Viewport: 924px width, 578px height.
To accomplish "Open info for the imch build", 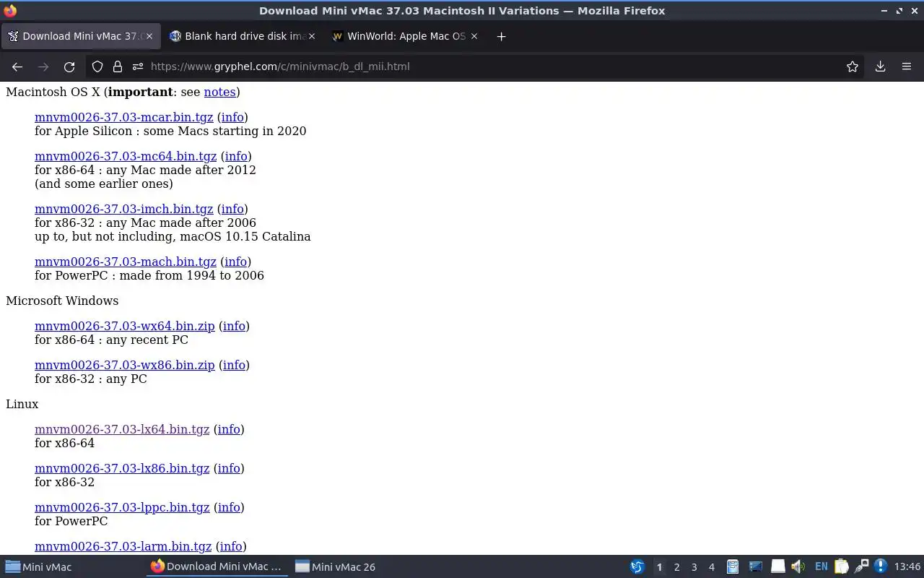I will click(232, 209).
